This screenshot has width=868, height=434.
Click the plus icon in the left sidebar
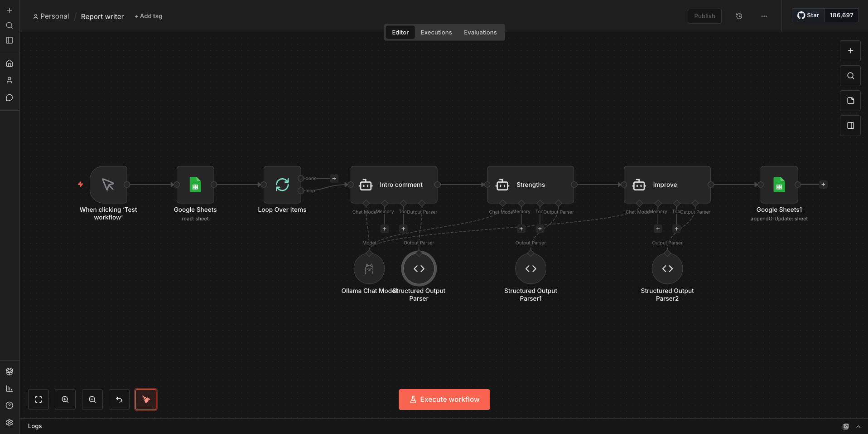coord(10,10)
